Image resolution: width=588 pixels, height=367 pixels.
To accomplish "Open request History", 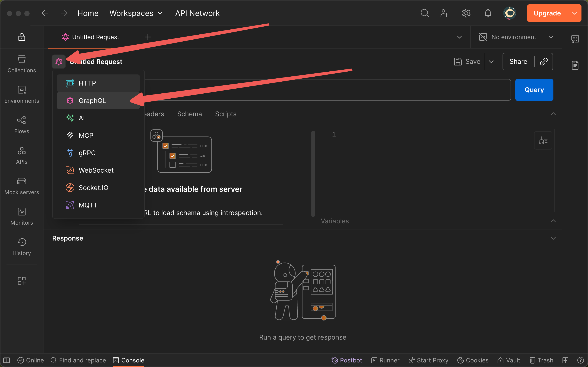I will 22,247.
